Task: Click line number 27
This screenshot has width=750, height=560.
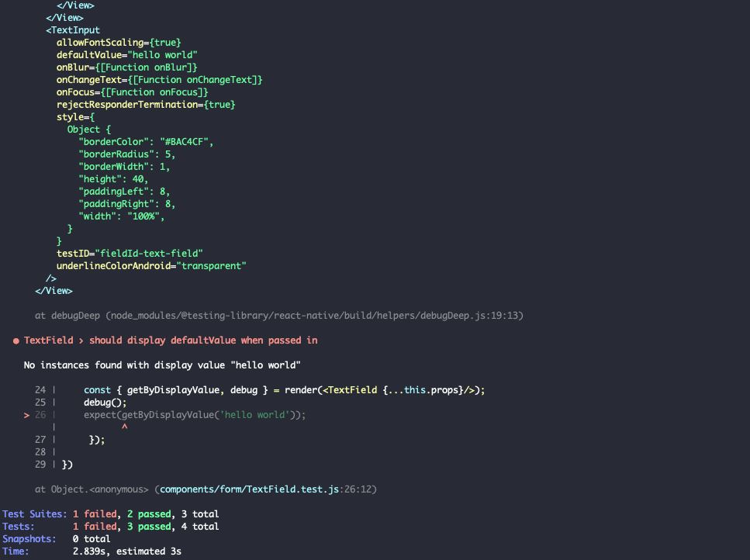Action: tap(40, 440)
